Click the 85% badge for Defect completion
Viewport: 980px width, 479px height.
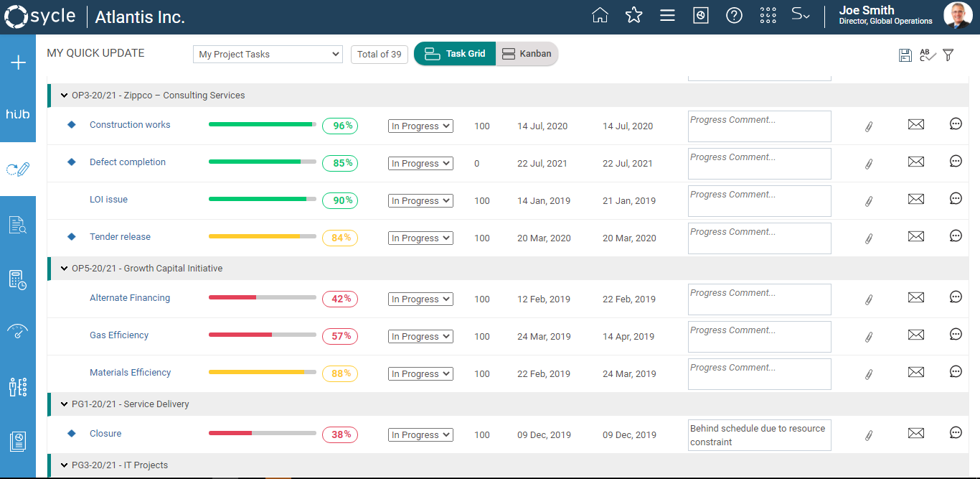[x=340, y=163]
